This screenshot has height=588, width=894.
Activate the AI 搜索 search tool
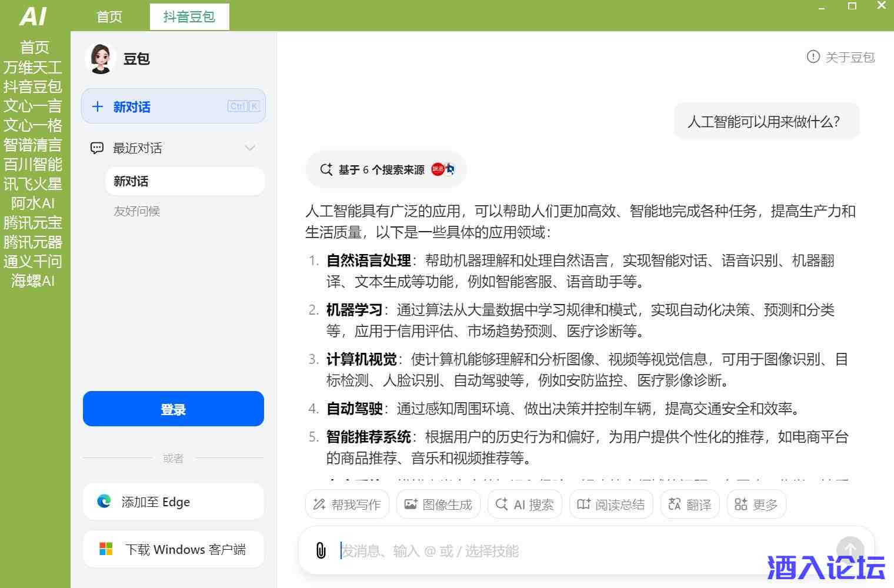pyautogui.click(x=525, y=505)
